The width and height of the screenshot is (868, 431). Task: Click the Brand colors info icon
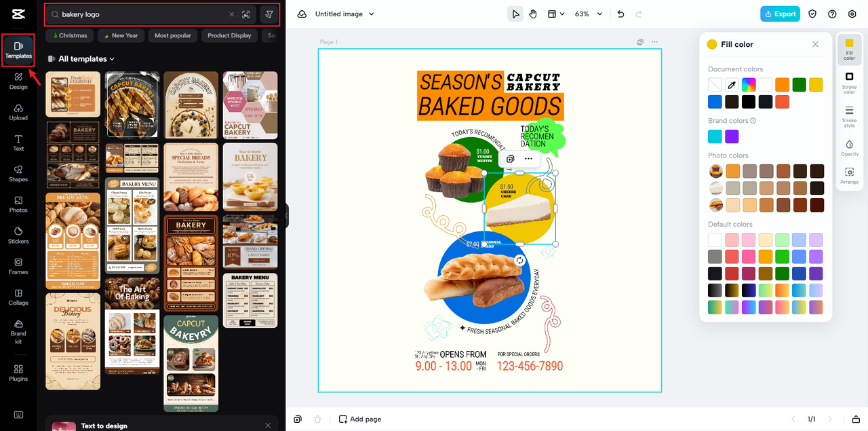753,121
